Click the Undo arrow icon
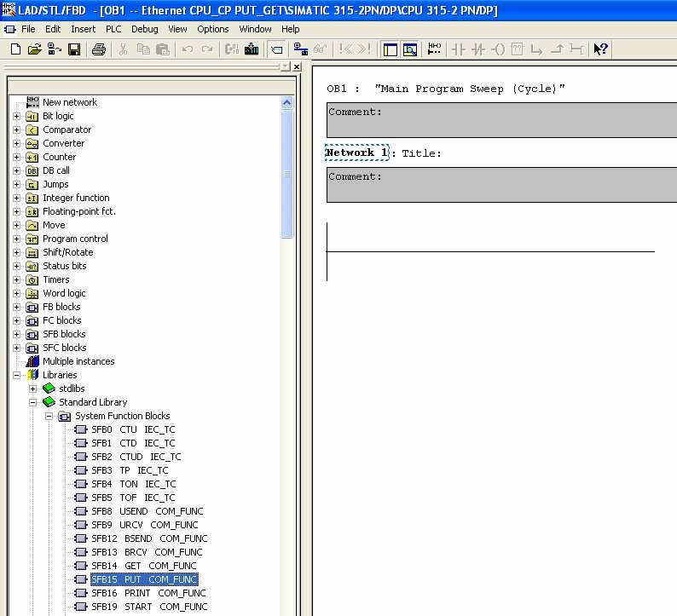Image resolution: width=677 pixels, height=616 pixels. (x=188, y=49)
